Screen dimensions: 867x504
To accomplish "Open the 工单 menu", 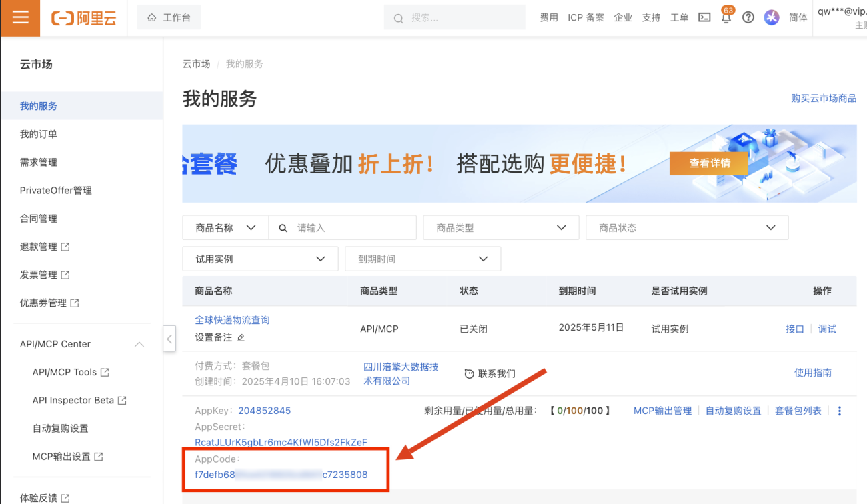I will [x=679, y=18].
